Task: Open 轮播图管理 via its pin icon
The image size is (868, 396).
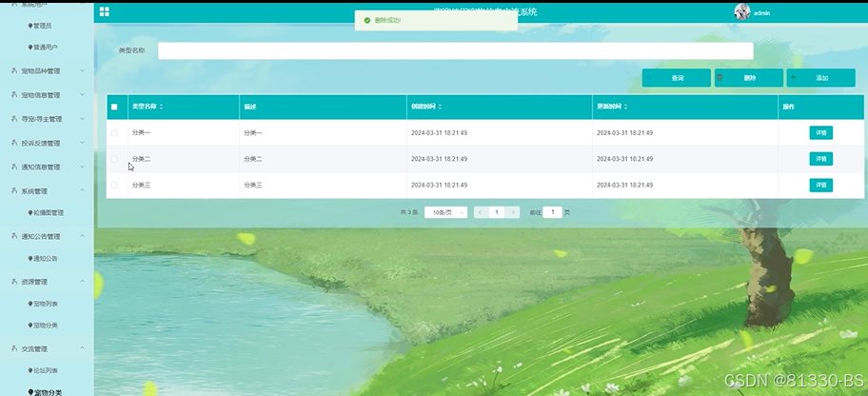Action: coord(30,212)
